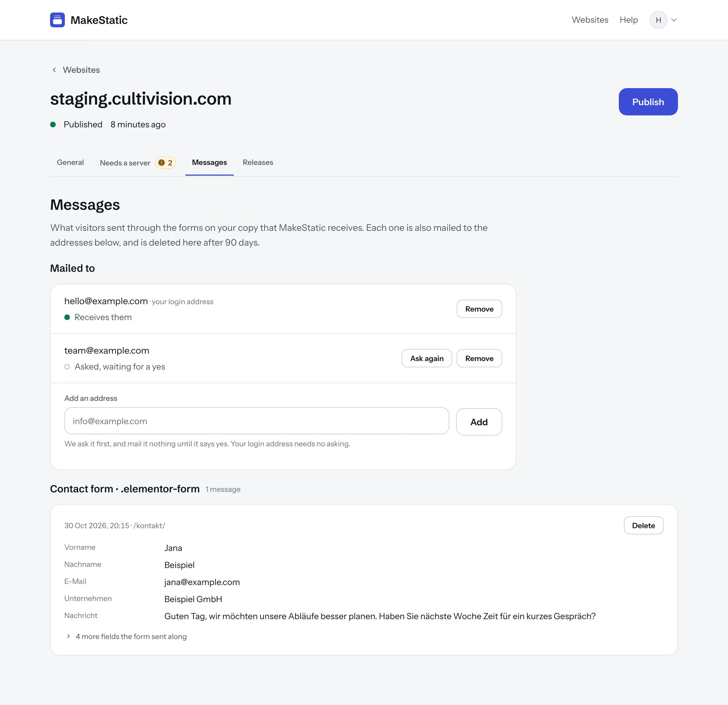Expand the account menu chevron
Viewport: 728px width, 705px height.
[674, 20]
